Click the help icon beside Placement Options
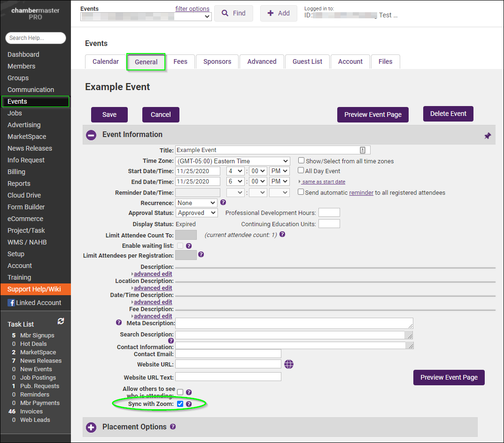Image resolution: width=504 pixels, height=443 pixels. (x=173, y=427)
